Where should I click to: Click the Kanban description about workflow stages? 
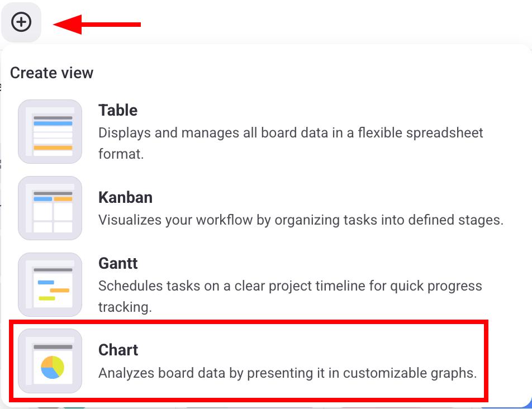click(301, 220)
